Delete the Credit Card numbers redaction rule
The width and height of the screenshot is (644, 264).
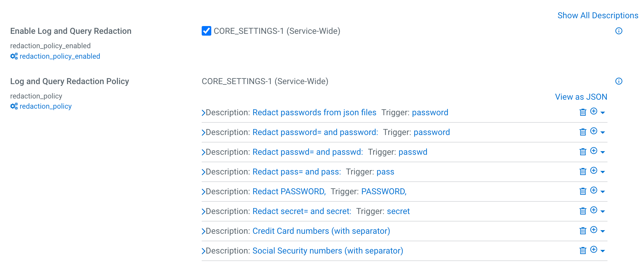583,231
